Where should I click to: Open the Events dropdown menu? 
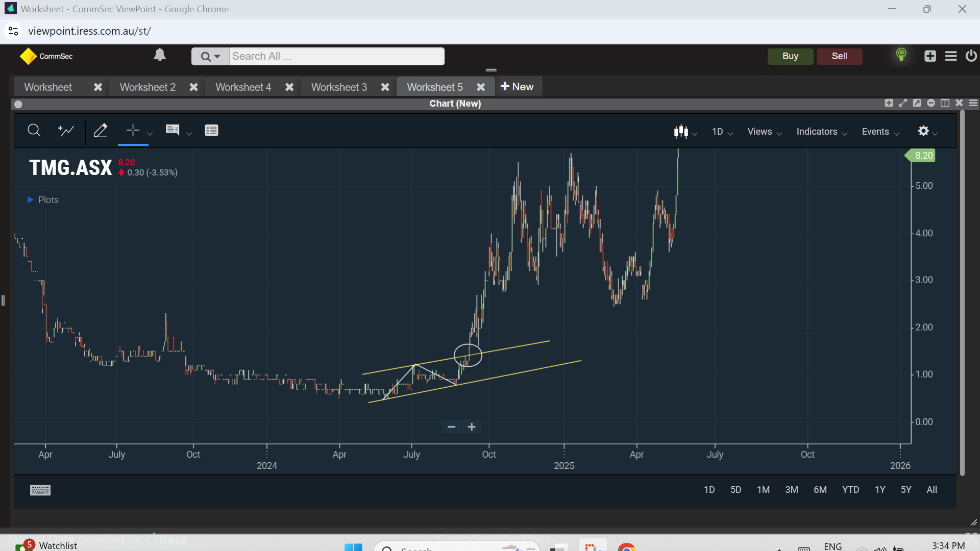880,132
